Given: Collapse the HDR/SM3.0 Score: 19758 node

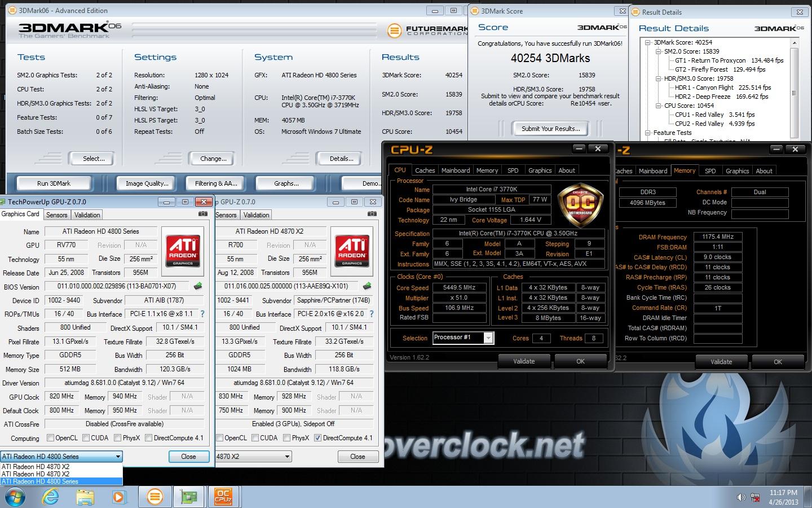Looking at the screenshot, I should pos(658,78).
